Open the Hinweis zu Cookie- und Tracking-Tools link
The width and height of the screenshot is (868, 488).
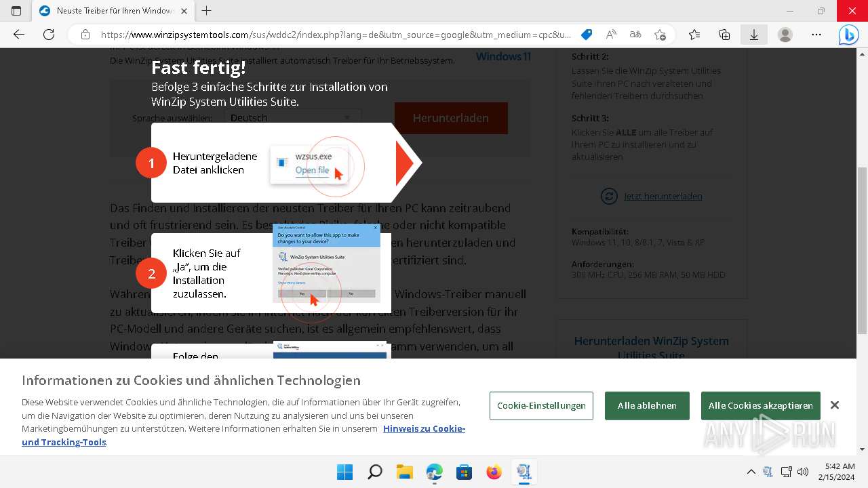(x=243, y=435)
